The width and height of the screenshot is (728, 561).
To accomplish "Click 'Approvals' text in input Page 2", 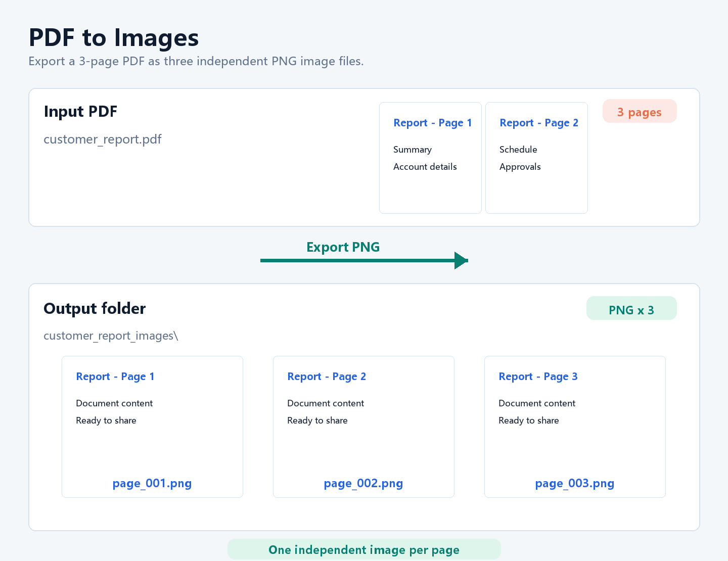I will click(x=520, y=167).
